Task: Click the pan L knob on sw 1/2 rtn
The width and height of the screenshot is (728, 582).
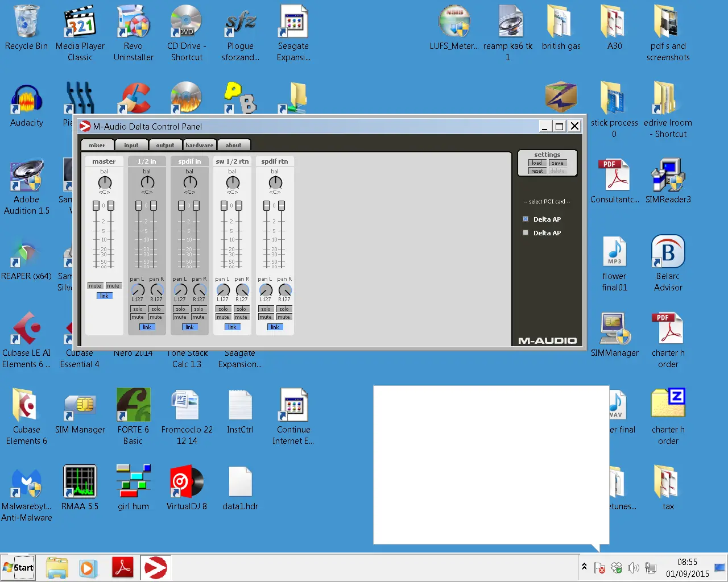Action: (x=223, y=290)
